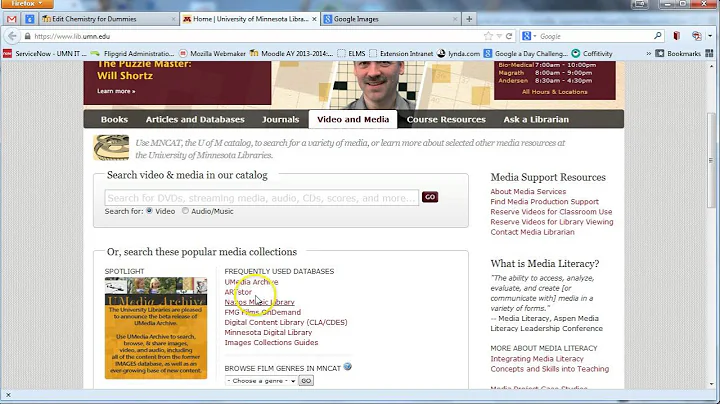The image size is (720, 404).
Task: Open ELMS bookmark
Action: click(x=351, y=54)
